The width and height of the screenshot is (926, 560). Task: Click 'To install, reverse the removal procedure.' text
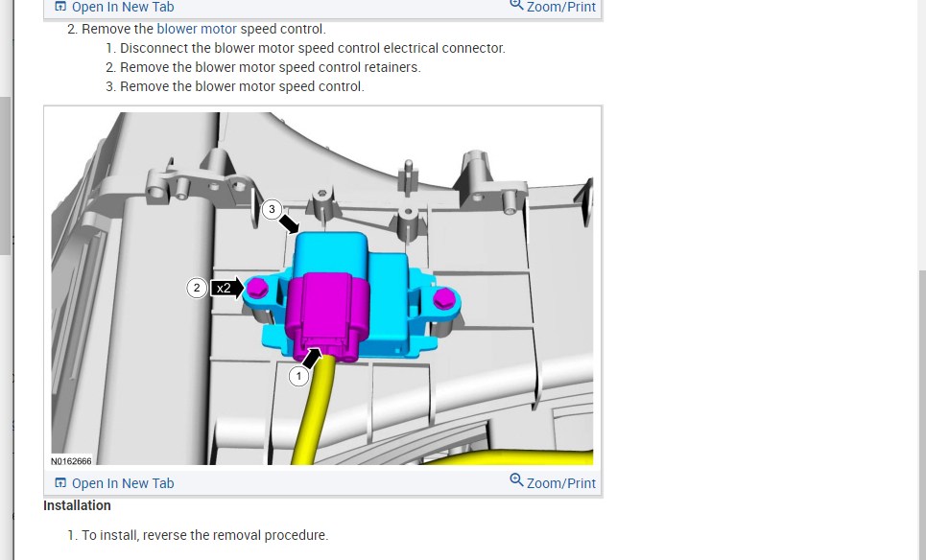click(205, 535)
